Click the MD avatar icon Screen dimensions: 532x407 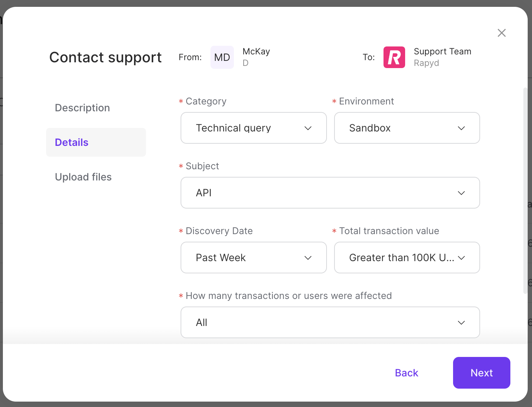222,57
